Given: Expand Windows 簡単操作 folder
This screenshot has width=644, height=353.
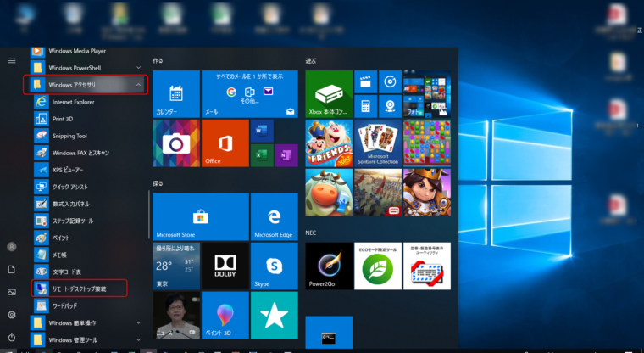Looking at the screenshot, I should tap(86, 323).
